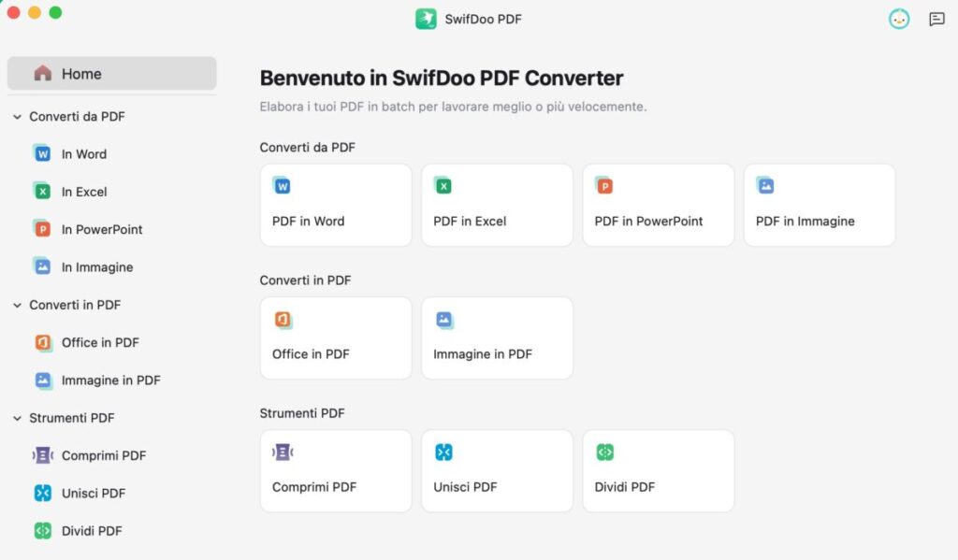The height and width of the screenshot is (560, 958).
Task: Open Office in PDF from sidebar
Action: point(99,342)
